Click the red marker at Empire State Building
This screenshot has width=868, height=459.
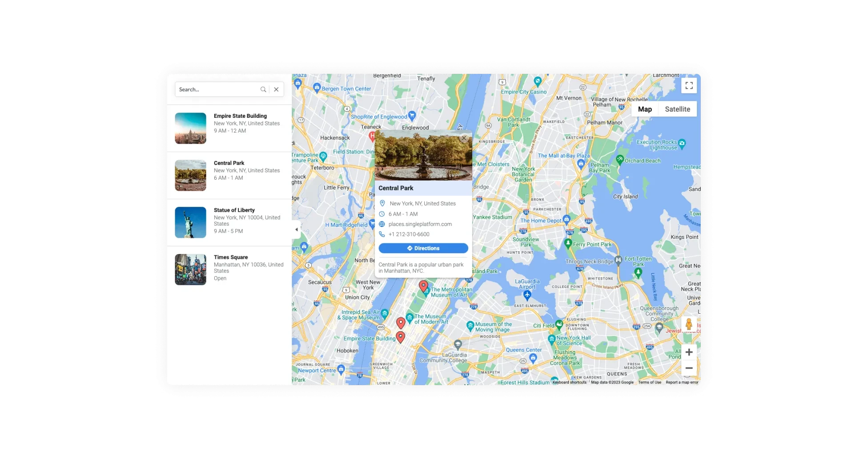400,338
